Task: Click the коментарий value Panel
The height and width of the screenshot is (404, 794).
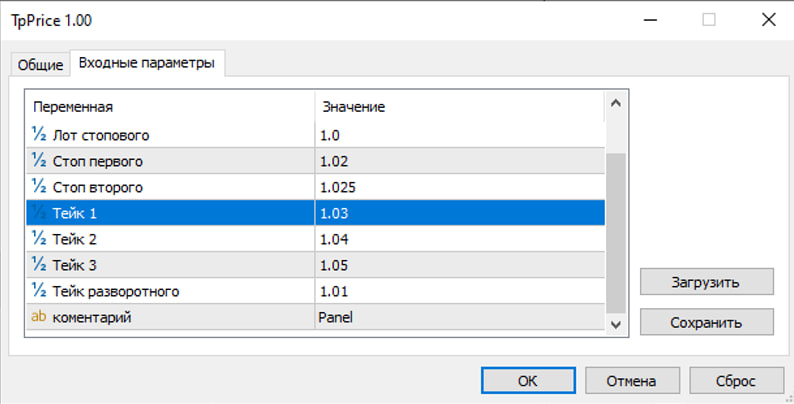Action: click(458, 317)
